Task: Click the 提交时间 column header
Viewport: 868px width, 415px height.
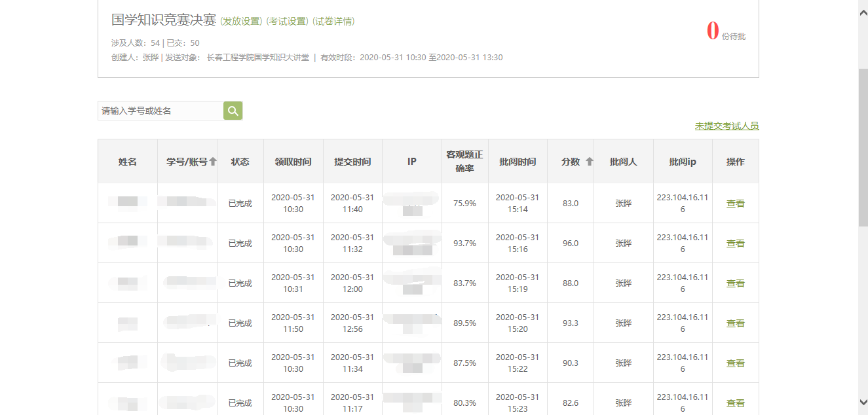Action: (352, 162)
